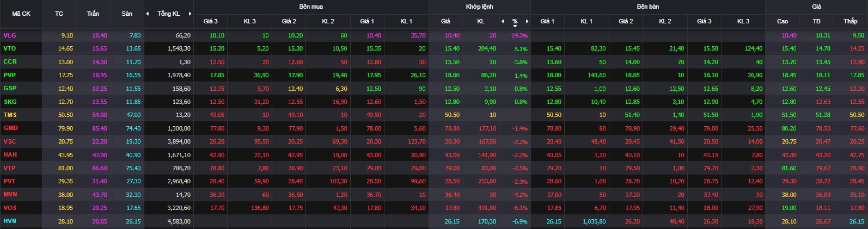
Task: Click left arrow beside Tổng KL header
Action: [148, 14]
